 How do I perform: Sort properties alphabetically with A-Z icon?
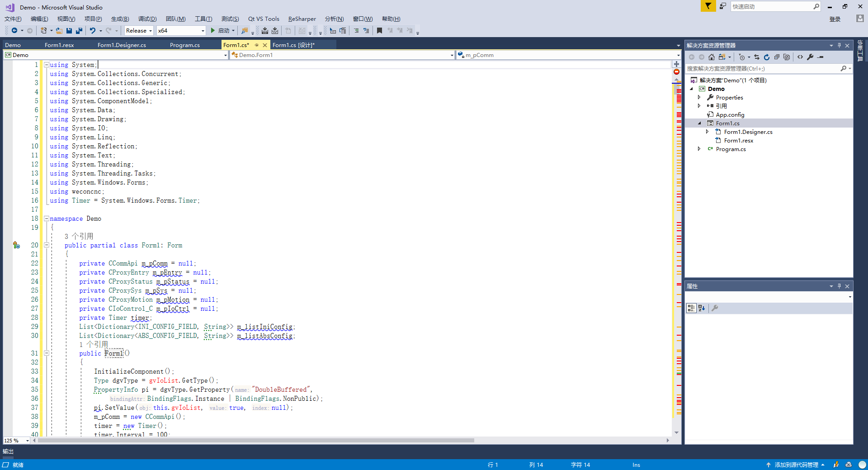[x=702, y=308]
